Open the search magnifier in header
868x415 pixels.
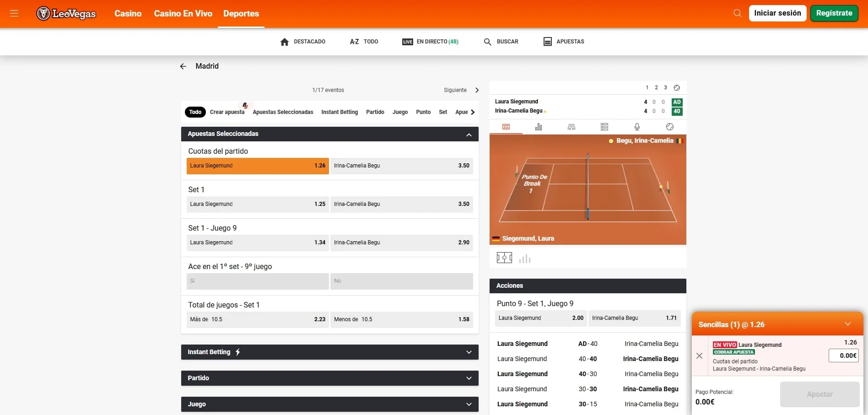tap(737, 13)
